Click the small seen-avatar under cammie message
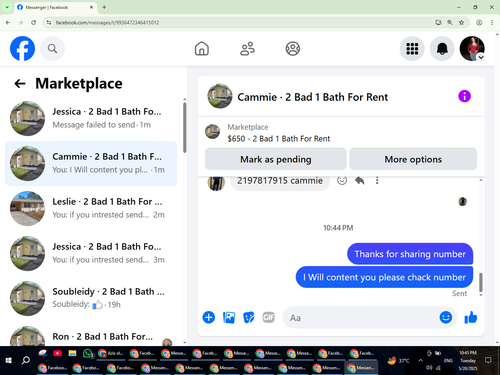The height and width of the screenshot is (375, 500). tap(462, 201)
